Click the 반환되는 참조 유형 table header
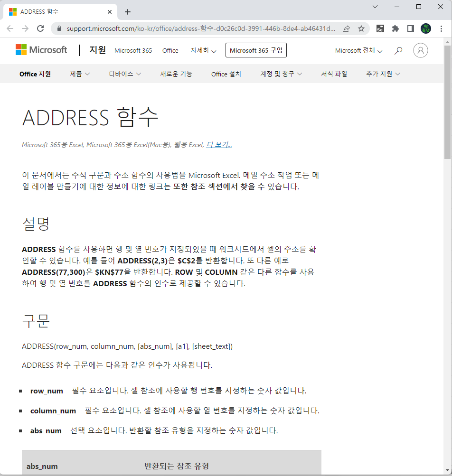Screen dimensions: 452x476 point(177,466)
